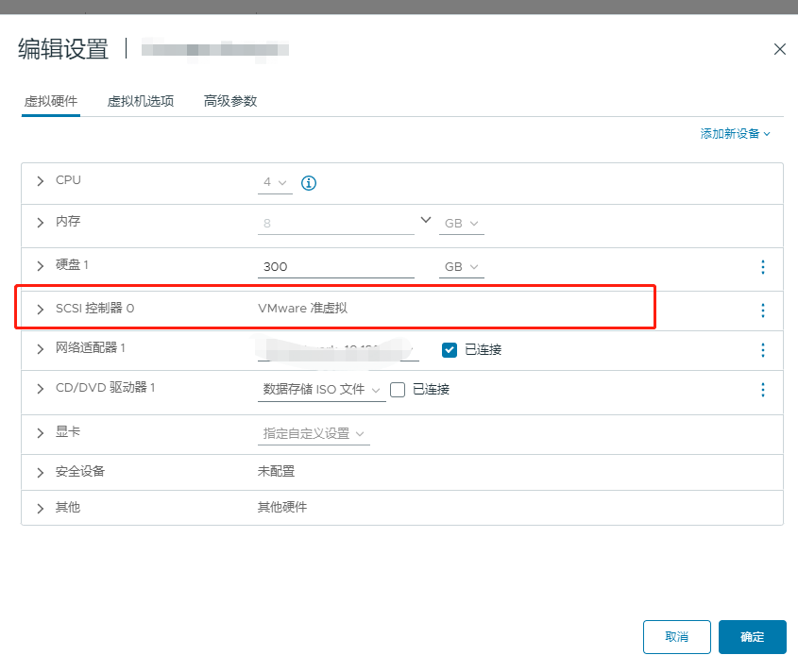Click the VMware 准虚拟 text

[x=302, y=309]
